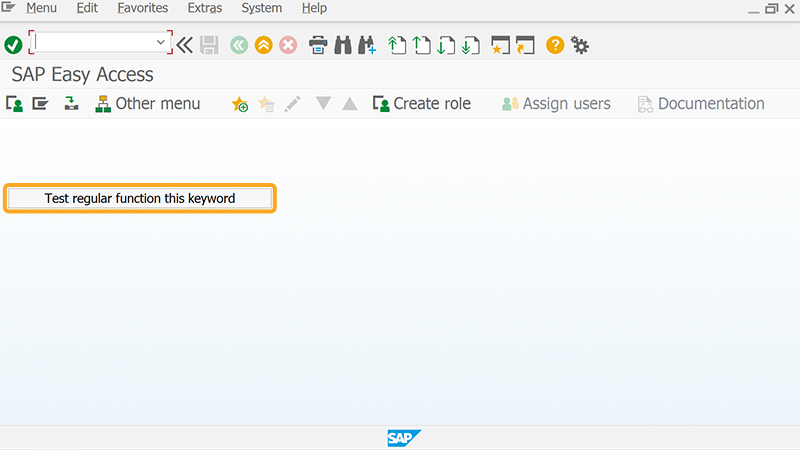The height and width of the screenshot is (450, 800).
Task: Click the Save floppy disk icon
Action: coord(209,45)
